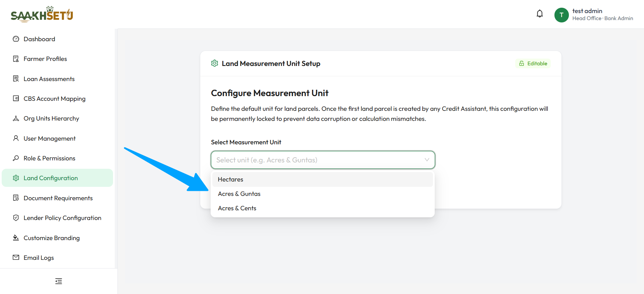Click the Loan Assessments sidebar icon
The width and height of the screenshot is (644, 294).
coord(16,79)
